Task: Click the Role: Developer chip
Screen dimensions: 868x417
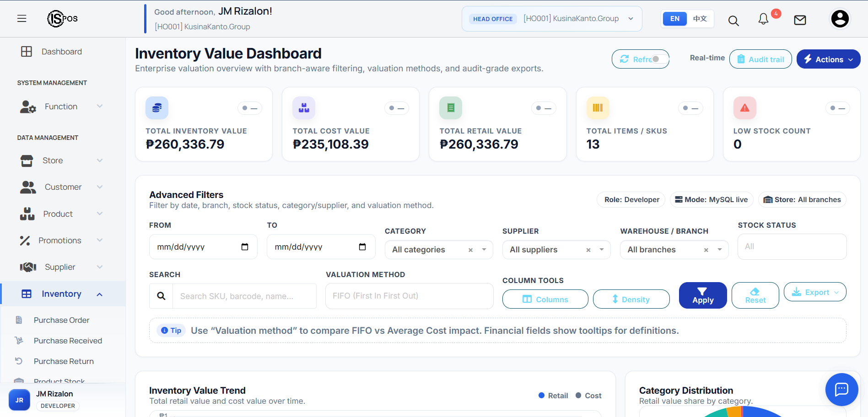Action: pyautogui.click(x=631, y=200)
